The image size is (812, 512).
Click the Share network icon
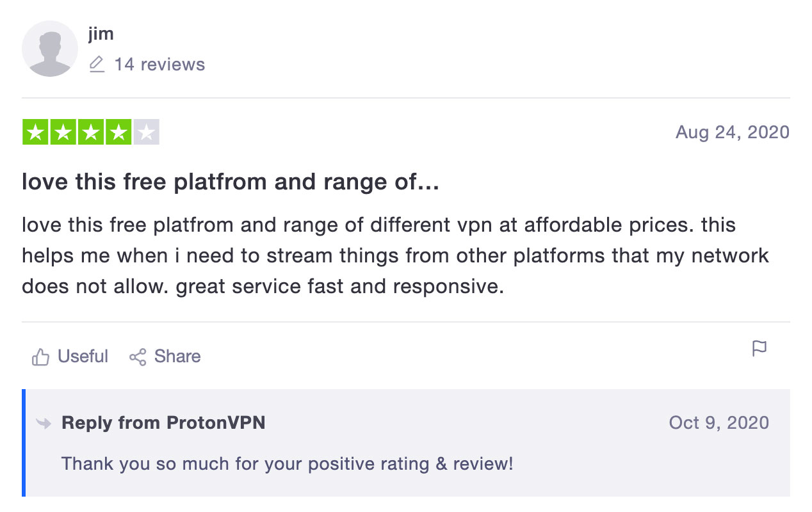pyautogui.click(x=138, y=357)
